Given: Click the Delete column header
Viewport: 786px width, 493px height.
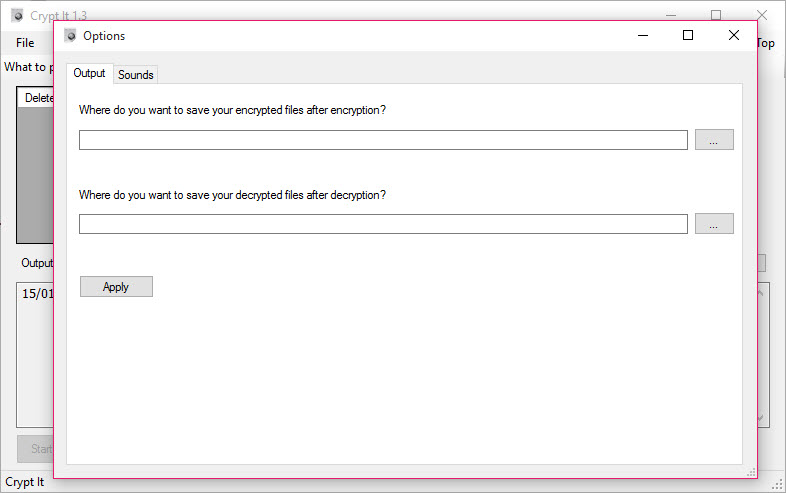Looking at the screenshot, I should pyautogui.click(x=36, y=98).
